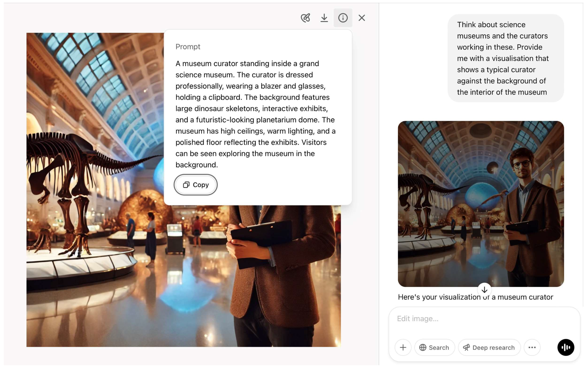
Task: Click the large curator preview image
Action: tap(98, 280)
